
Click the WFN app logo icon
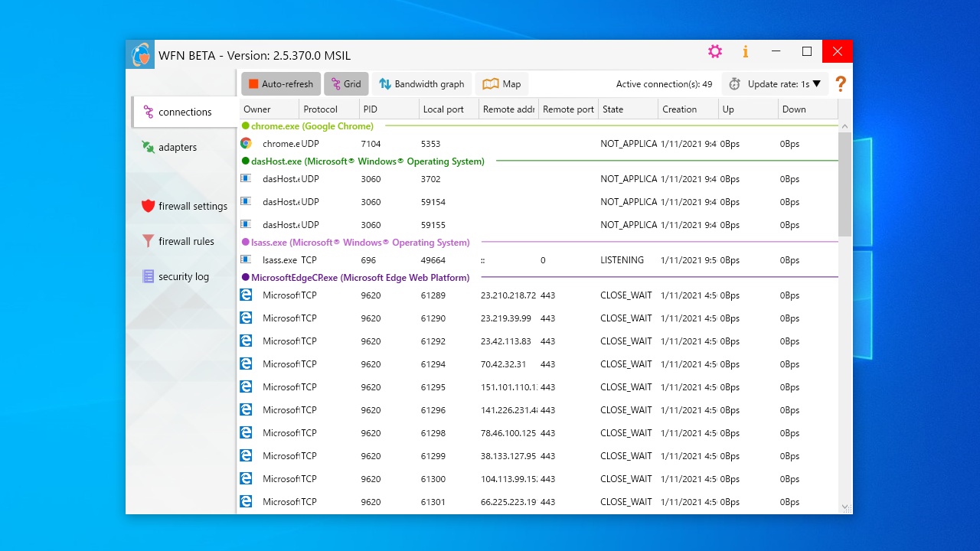(x=140, y=54)
